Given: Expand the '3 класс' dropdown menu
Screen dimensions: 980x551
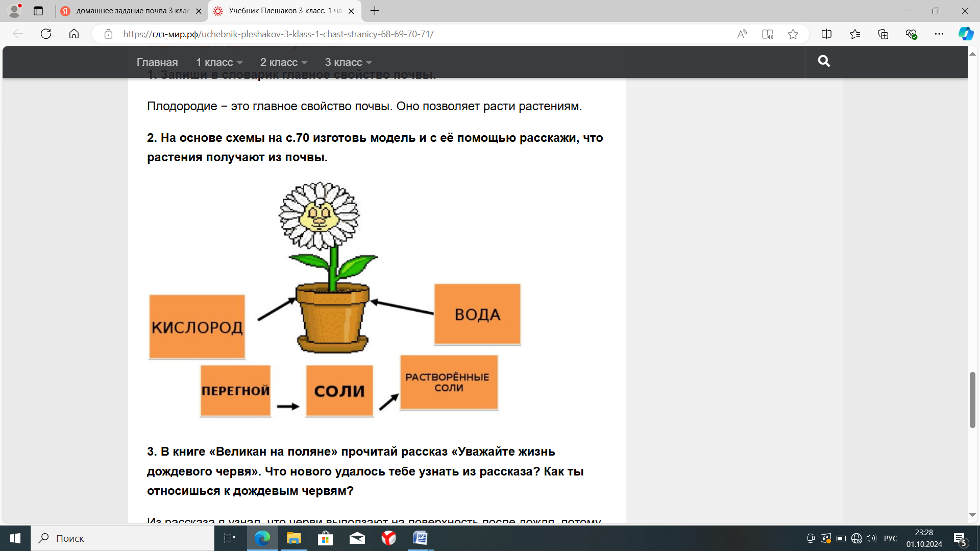Looking at the screenshot, I should click(x=349, y=62).
